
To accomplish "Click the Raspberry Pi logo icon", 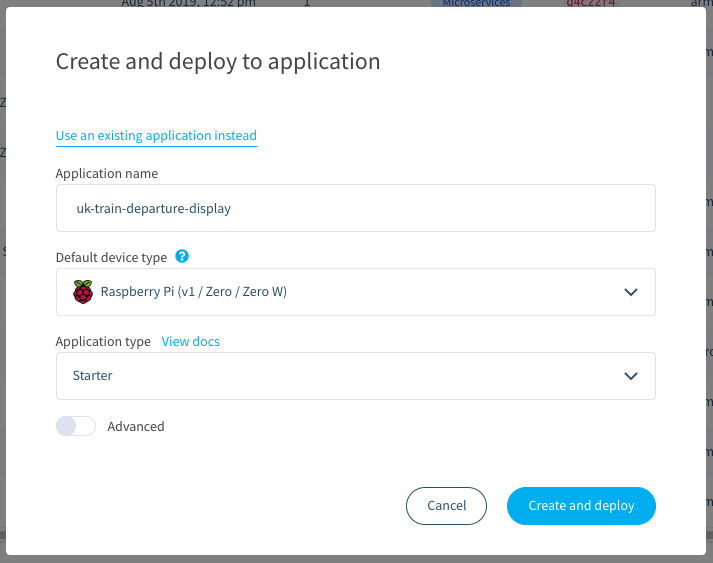I will tap(83, 292).
